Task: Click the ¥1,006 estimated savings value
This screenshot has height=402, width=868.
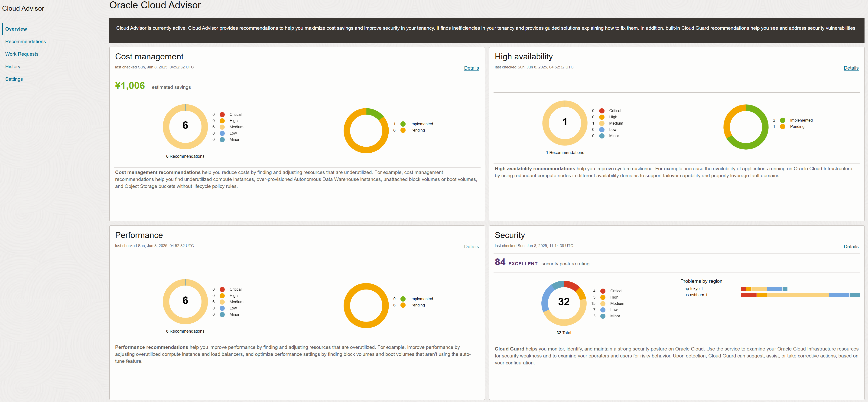Action: tap(130, 86)
